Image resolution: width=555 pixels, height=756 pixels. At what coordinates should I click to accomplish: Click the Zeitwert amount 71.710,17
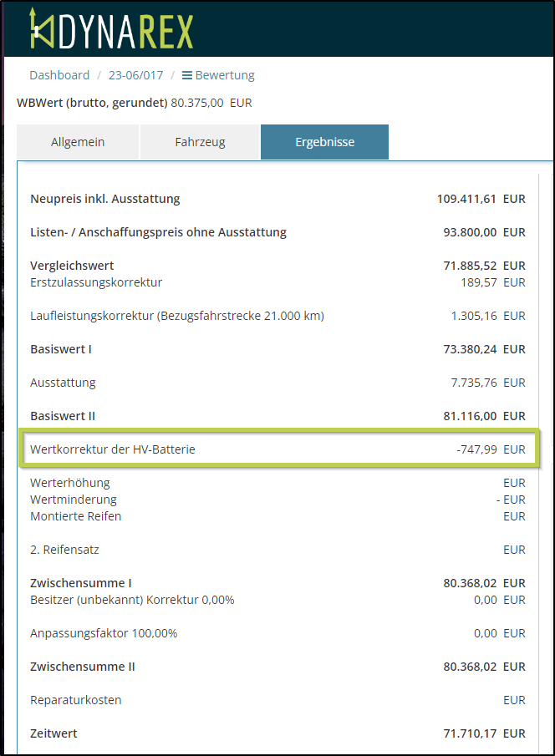click(x=470, y=733)
